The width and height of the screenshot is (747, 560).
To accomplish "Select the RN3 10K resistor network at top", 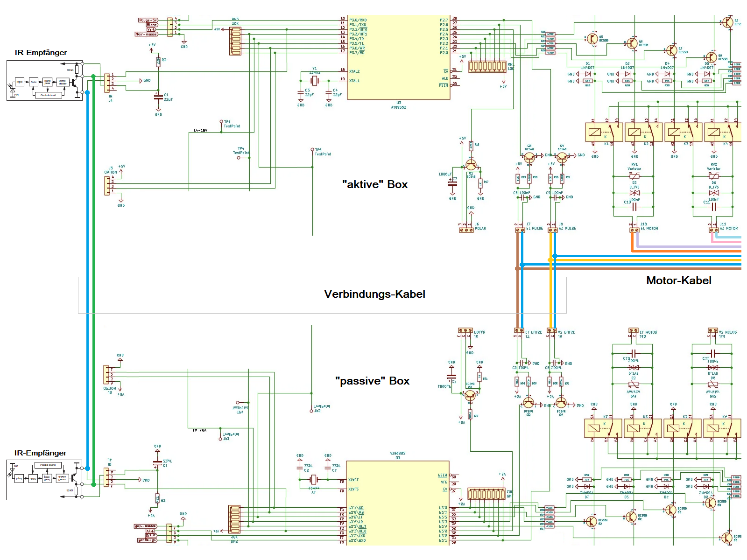I will pyautogui.click(x=235, y=41).
